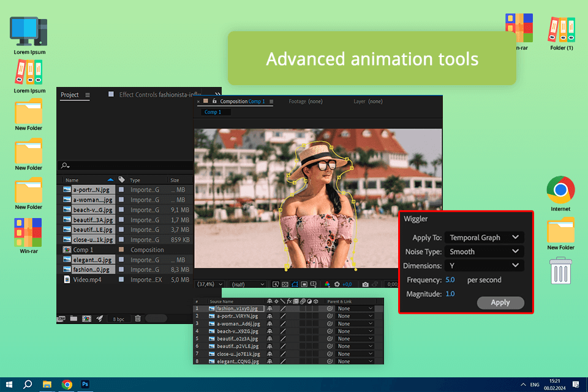The image size is (588, 392).
Task: Open the Noise Type Smooth dropdown
Action: pyautogui.click(x=484, y=251)
